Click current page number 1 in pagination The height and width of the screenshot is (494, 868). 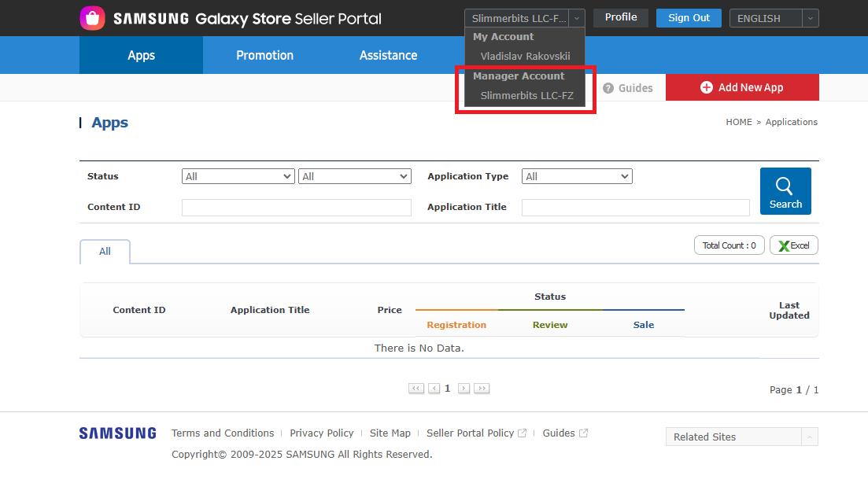447,389
